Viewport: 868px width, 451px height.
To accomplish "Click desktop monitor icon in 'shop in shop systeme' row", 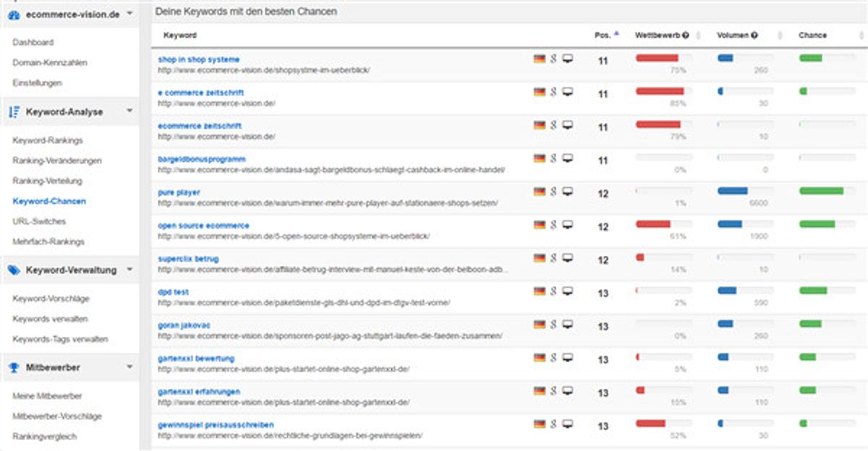I will coord(568,59).
